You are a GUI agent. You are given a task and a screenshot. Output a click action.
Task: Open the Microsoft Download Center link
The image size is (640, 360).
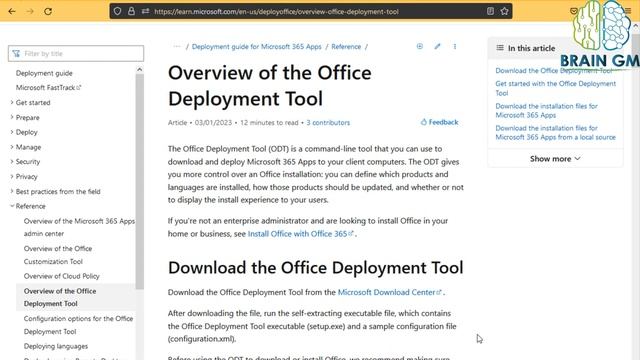tap(390, 292)
